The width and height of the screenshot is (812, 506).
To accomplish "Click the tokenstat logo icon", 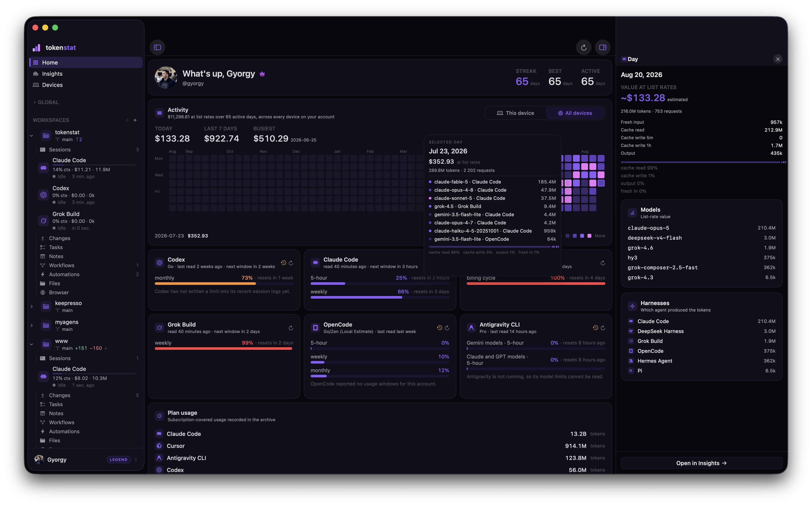I will 37,48.
